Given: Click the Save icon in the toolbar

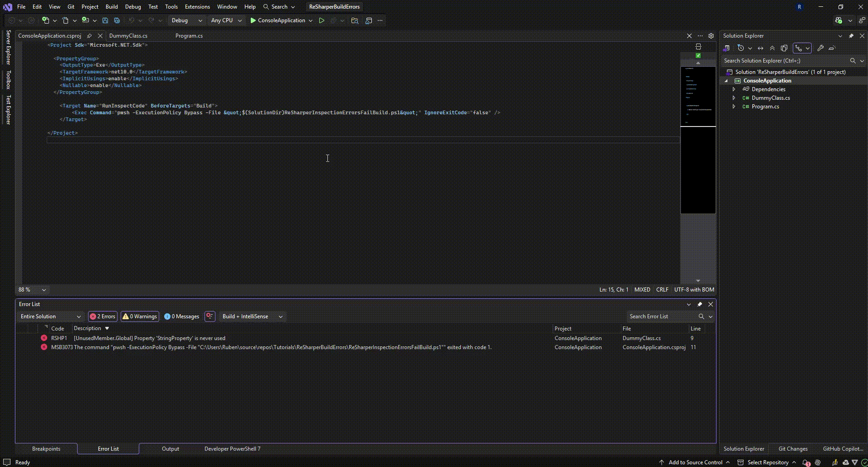Looking at the screenshot, I should coord(105,20).
